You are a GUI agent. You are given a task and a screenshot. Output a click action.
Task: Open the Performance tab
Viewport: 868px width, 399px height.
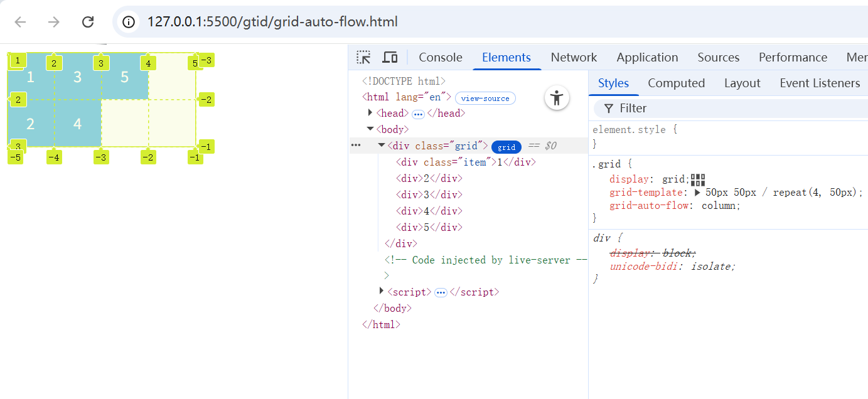(x=793, y=57)
